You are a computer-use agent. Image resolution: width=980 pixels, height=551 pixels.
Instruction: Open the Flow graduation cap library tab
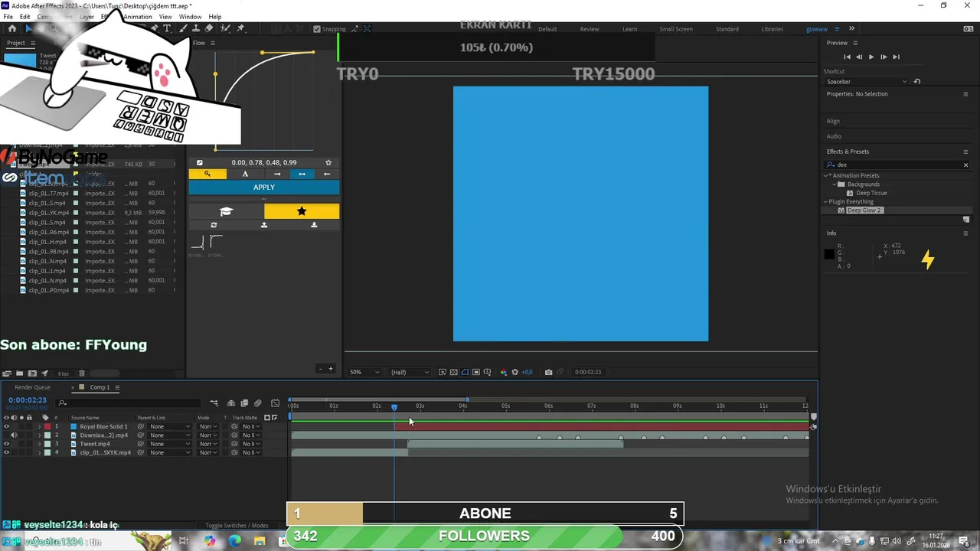226,211
